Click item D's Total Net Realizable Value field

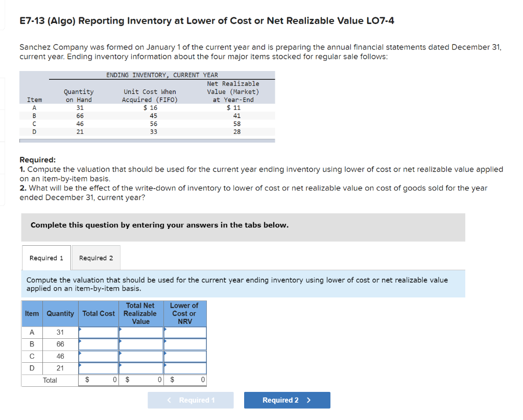tap(140, 368)
